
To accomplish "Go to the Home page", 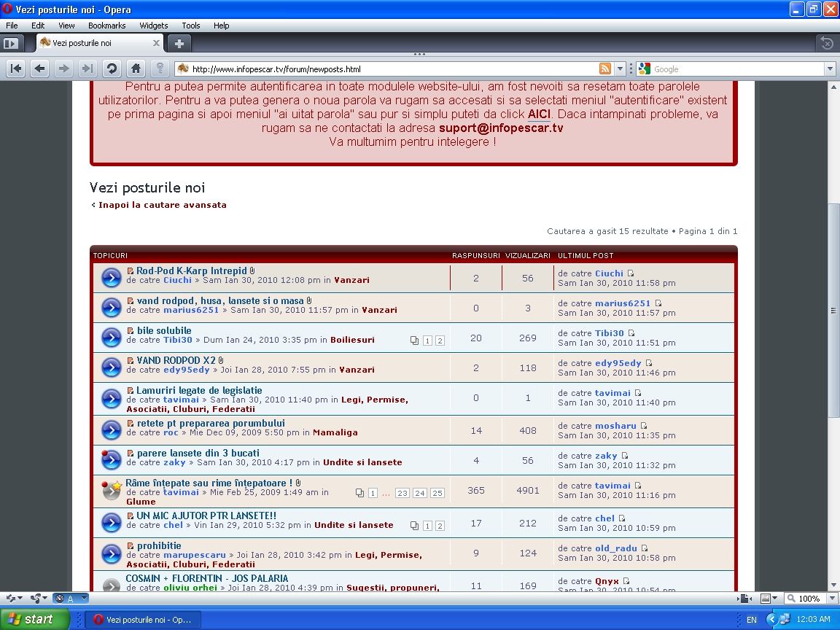I will [x=136, y=69].
